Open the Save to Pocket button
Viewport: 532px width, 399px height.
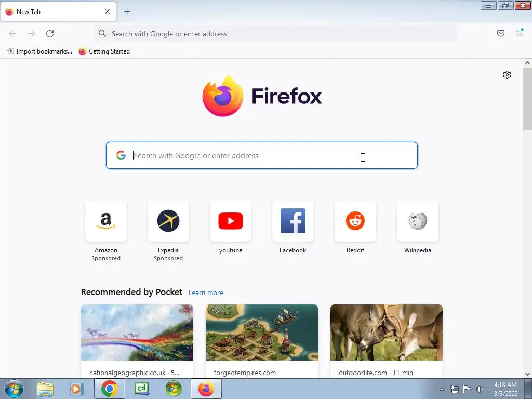pos(501,33)
